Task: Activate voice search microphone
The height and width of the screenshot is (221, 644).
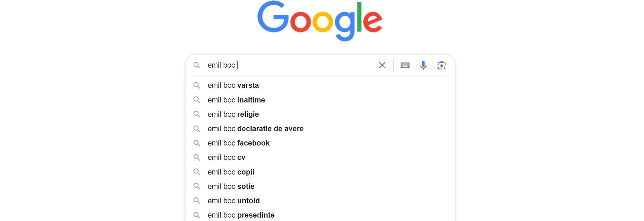Action: click(423, 65)
